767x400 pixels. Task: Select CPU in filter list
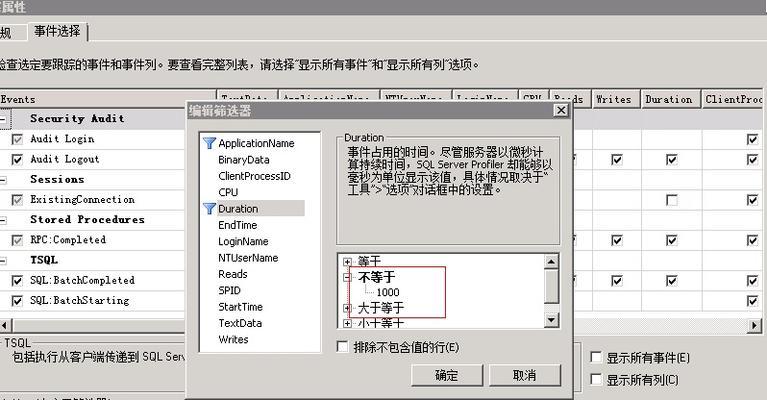228,192
